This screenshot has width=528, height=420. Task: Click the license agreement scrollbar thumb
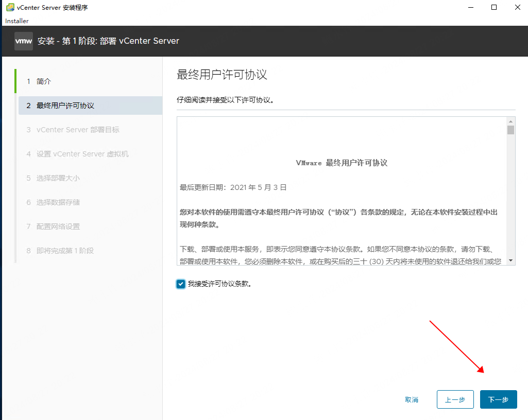pos(511,130)
